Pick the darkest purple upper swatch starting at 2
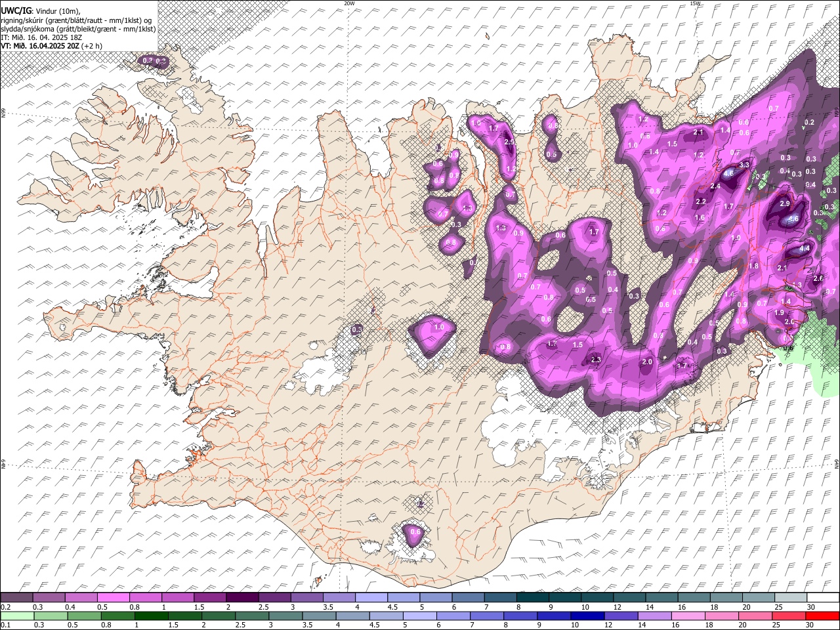This screenshot has width=840, height=630. pos(242,597)
